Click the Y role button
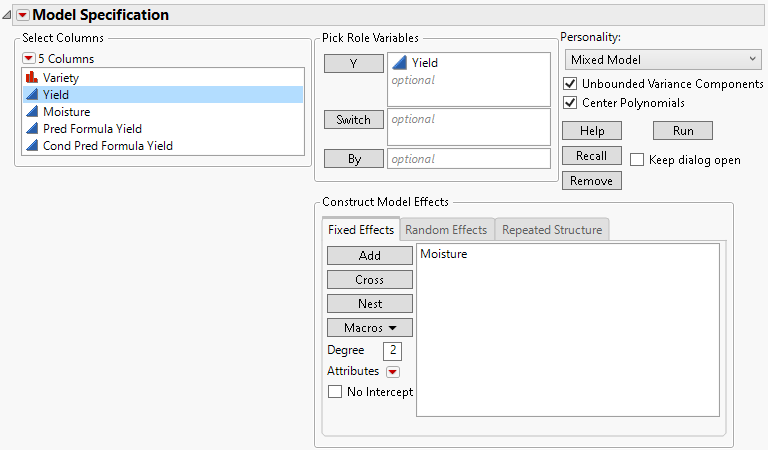The width and height of the screenshot is (768, 450). click(354, 64)
